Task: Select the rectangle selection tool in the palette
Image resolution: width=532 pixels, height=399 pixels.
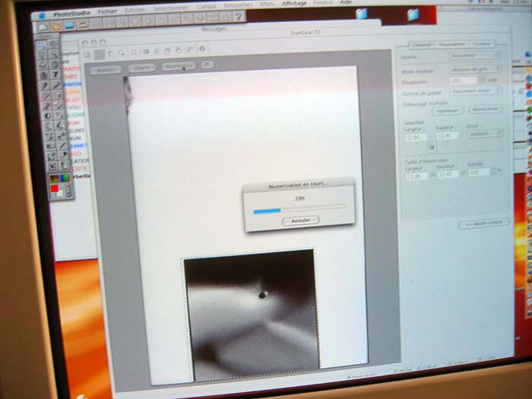Action: [42, 45]
